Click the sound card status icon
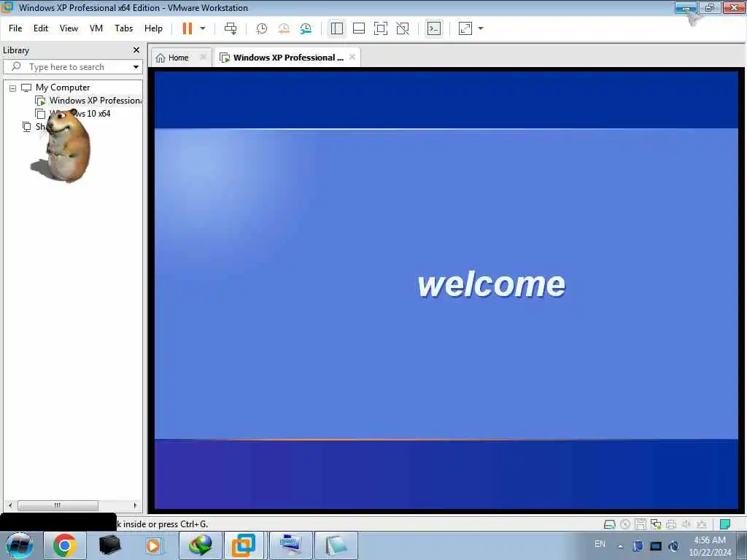 coord(686,525)
